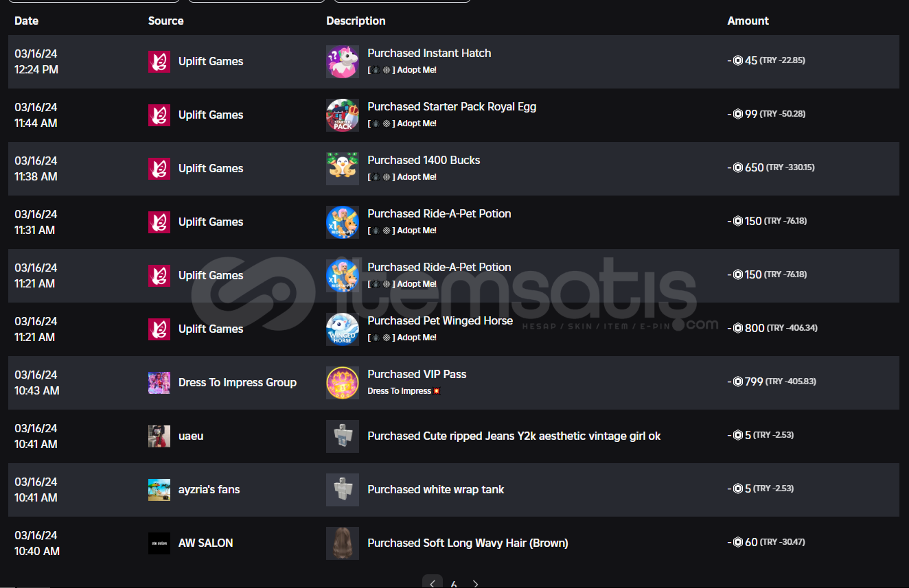
Task: Open the Uplift Games link for Instant Hatch
Action: (211, 62)
